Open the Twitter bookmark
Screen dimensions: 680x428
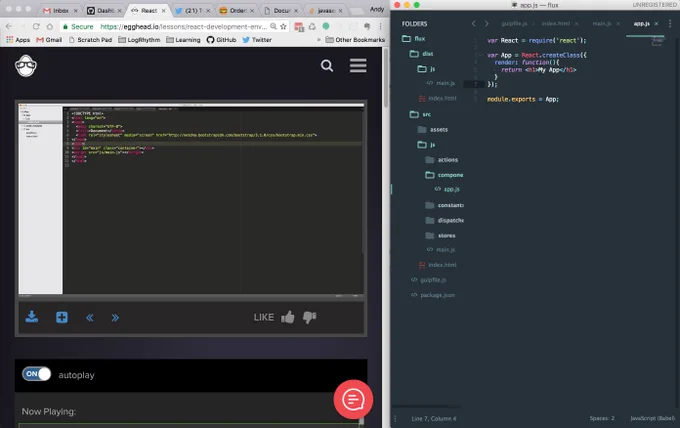coord(257,39)
